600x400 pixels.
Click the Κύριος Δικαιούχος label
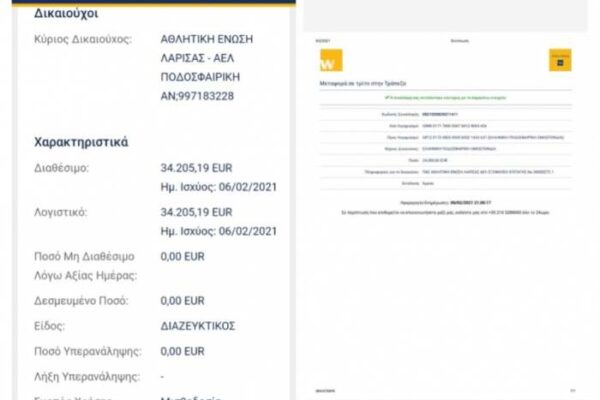82,38
